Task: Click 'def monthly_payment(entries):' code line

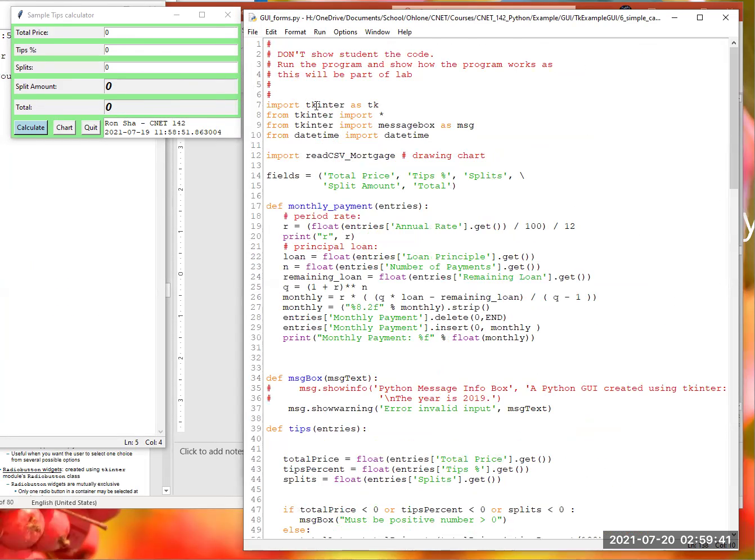Action: pyautogui.click(x=347, y=206)
